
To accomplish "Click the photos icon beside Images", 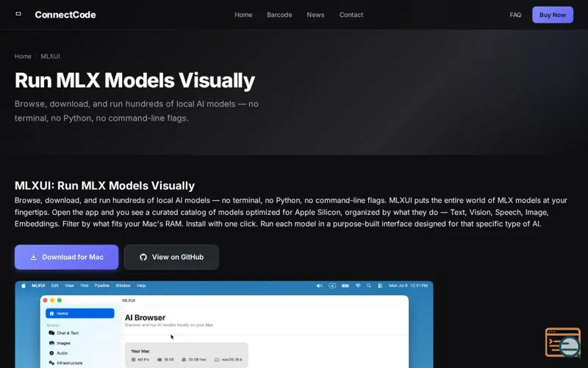I will [51, 343].
